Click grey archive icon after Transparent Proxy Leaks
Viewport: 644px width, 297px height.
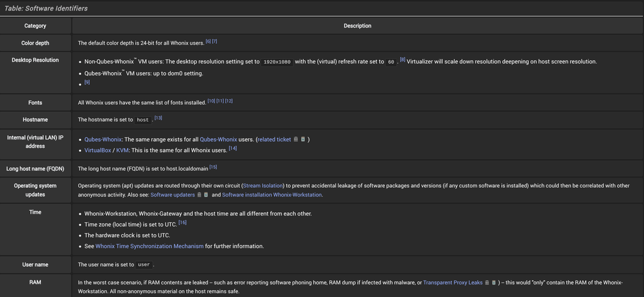coord(487,283)
